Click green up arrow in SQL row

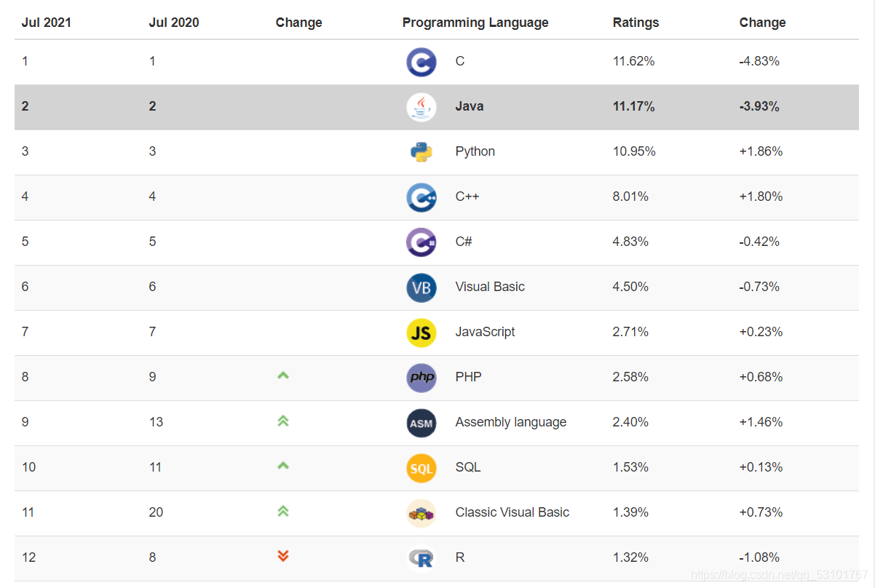coord(283,466)
